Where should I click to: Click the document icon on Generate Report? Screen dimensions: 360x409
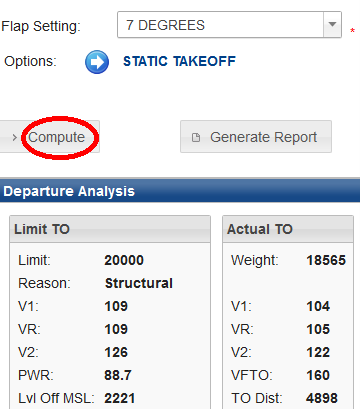(x=196, y=137)
